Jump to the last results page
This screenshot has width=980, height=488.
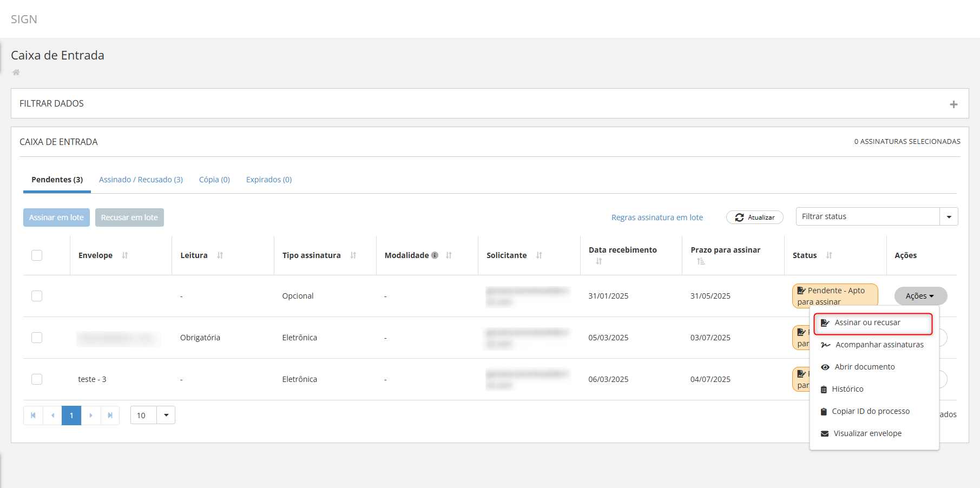(x=110, y=416)
